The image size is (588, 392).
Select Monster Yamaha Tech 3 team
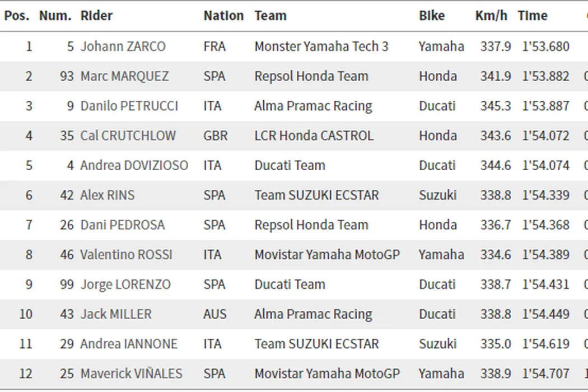pyautogui.click(x=321, y=46)
